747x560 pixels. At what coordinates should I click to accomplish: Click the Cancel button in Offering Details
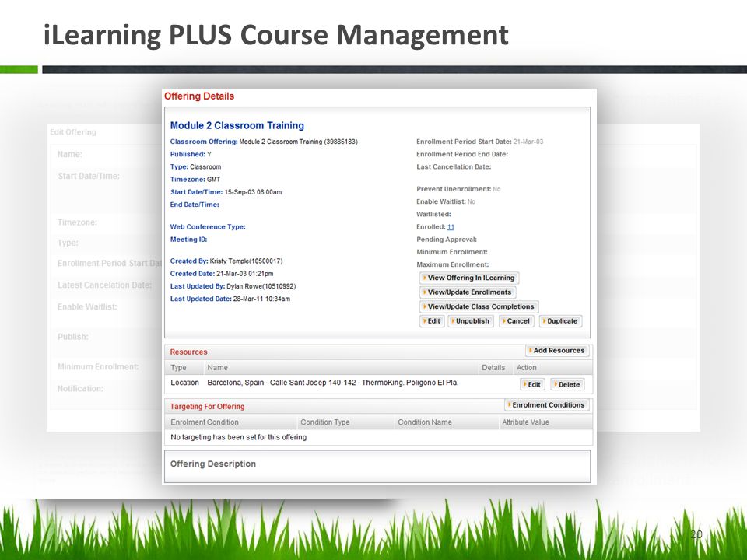pyautogui.click(x=516, y=321)
